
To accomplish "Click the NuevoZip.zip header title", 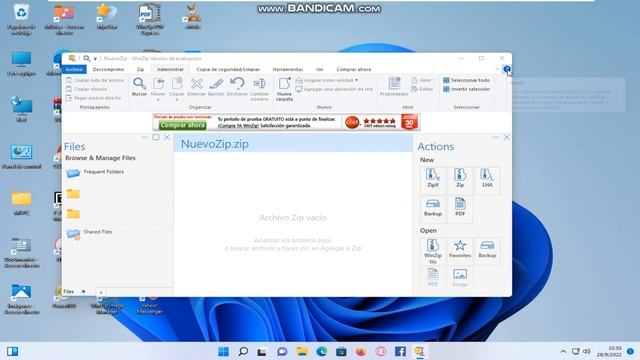I will pos(215,144).
